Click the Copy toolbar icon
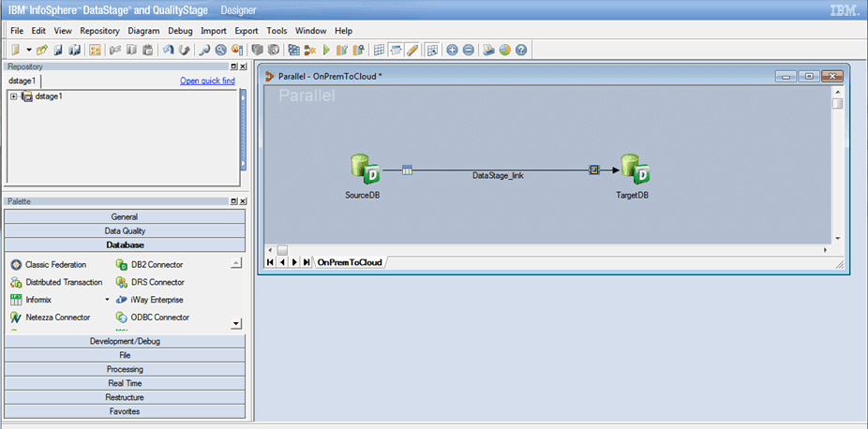This screenshot has height=429, width=868. pyautogui.click(x=131, y=51)
